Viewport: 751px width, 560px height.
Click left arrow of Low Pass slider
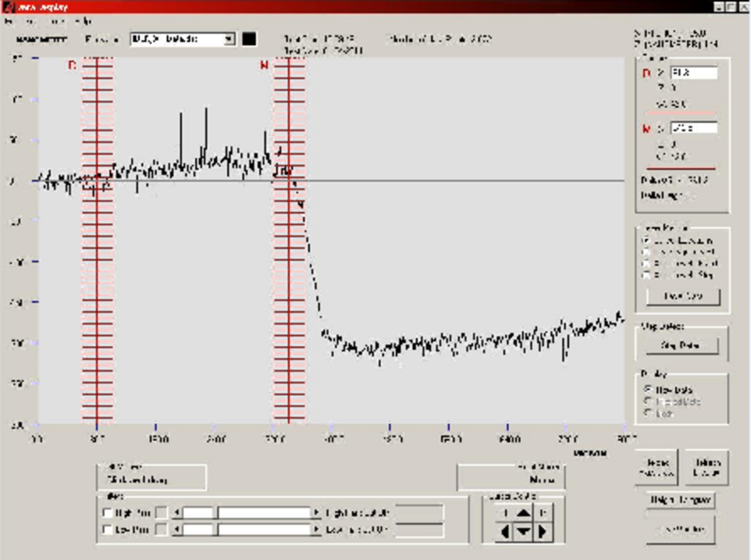click(176, 531)
